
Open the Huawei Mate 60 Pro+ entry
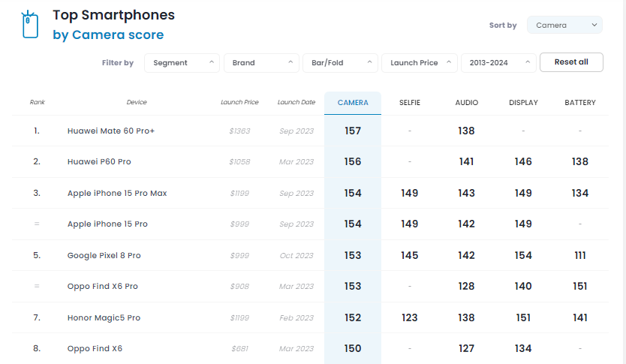tap(111, 131)
